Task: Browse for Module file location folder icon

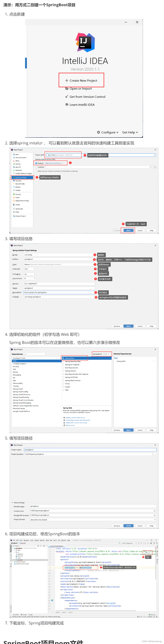Action: pyautogui.click(x=154, y=515)
